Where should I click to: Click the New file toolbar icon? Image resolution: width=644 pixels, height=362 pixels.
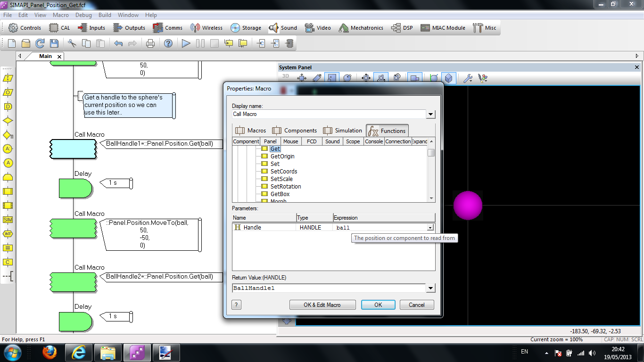pos(11,43)
